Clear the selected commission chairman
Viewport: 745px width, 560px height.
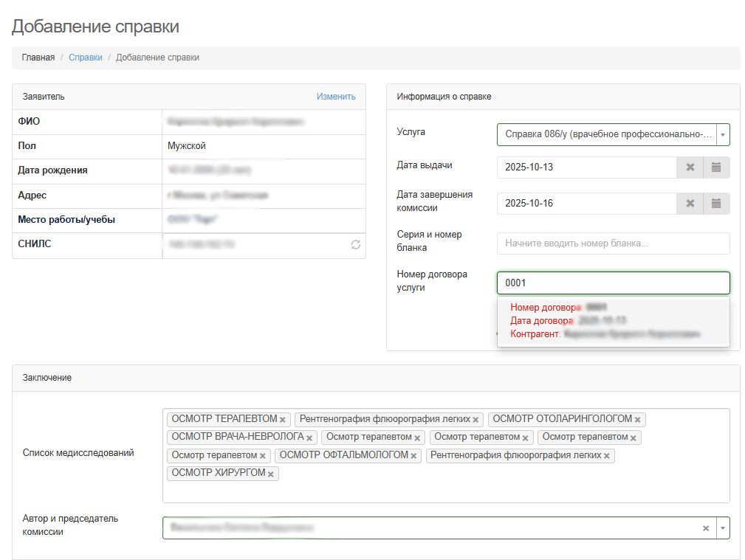[706, 528]
